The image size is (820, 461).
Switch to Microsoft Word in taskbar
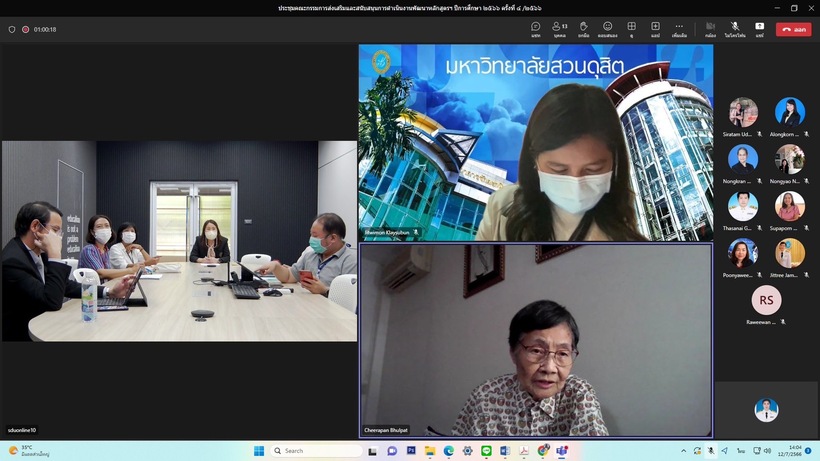(505, 451)
